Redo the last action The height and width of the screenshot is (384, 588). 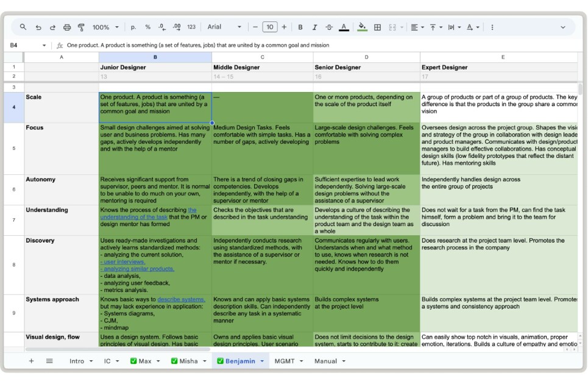coord(52,27)
